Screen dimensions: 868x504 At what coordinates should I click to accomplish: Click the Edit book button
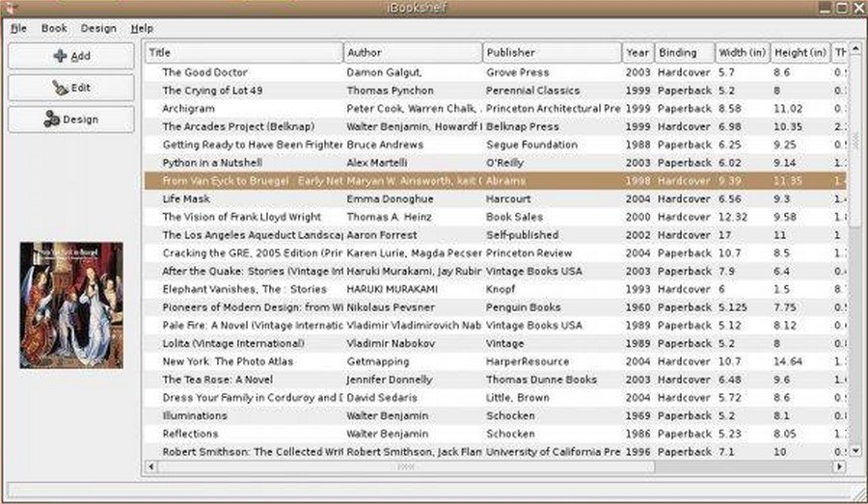(x=70, y=88)
